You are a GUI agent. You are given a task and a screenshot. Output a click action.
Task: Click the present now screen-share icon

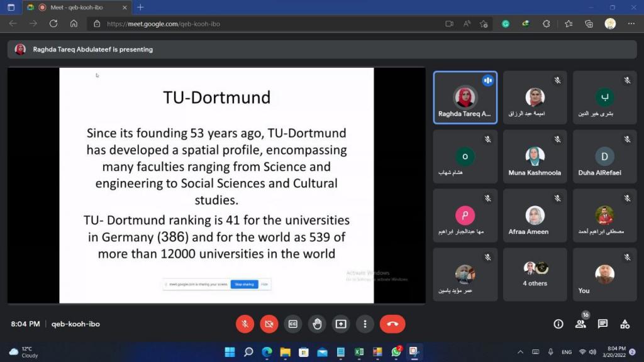coord(341,324)
